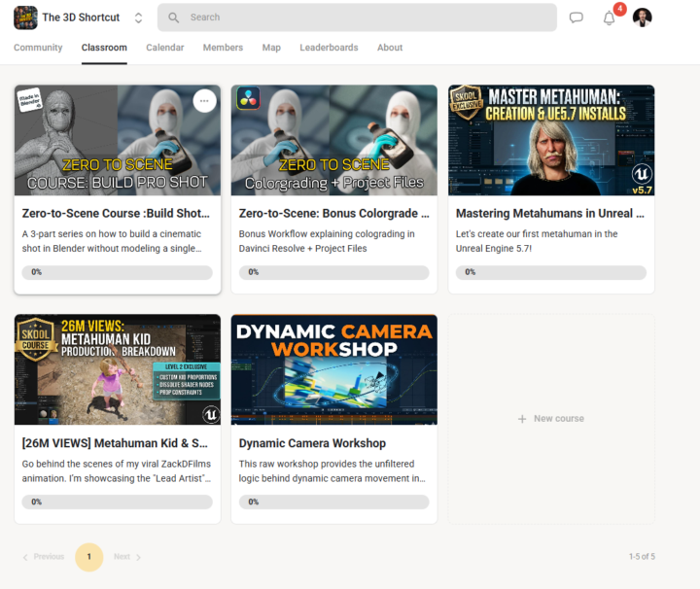Viewport: 700px width, 589px height.
Task: Open Colorgrading + Project Files thumbnail
Action: pos(333,140)
